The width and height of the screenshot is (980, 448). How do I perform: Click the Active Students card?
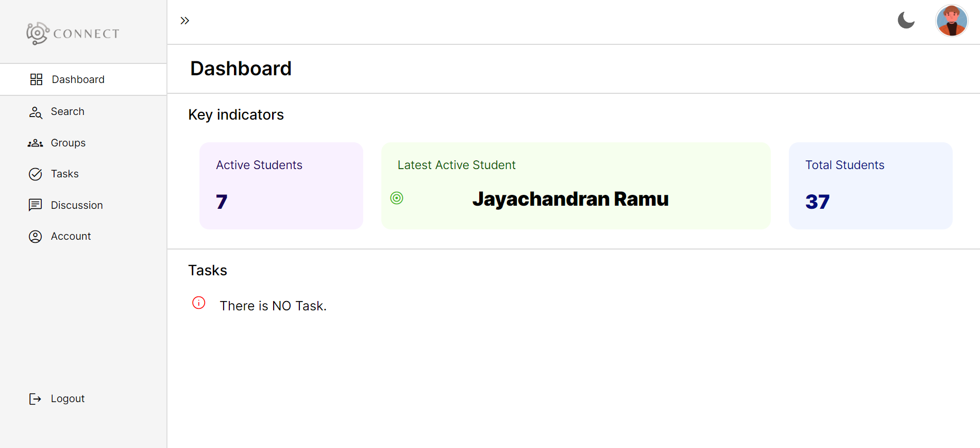coord(281,186)
